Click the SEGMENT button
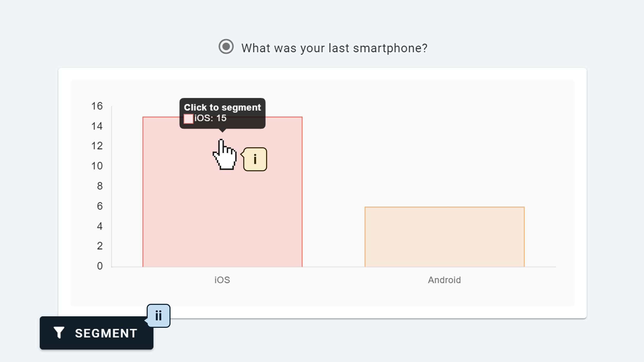 (96, 333)
